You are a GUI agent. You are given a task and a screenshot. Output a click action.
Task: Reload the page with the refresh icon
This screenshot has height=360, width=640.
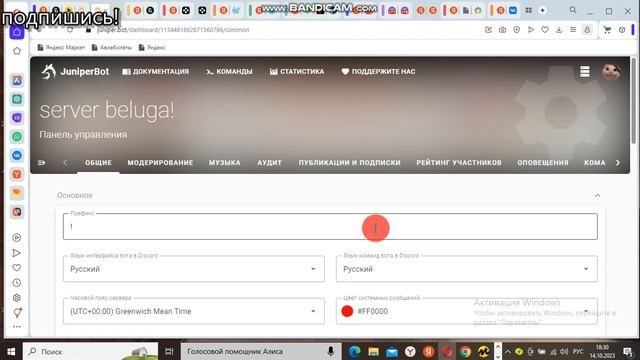tap(70, 30)
